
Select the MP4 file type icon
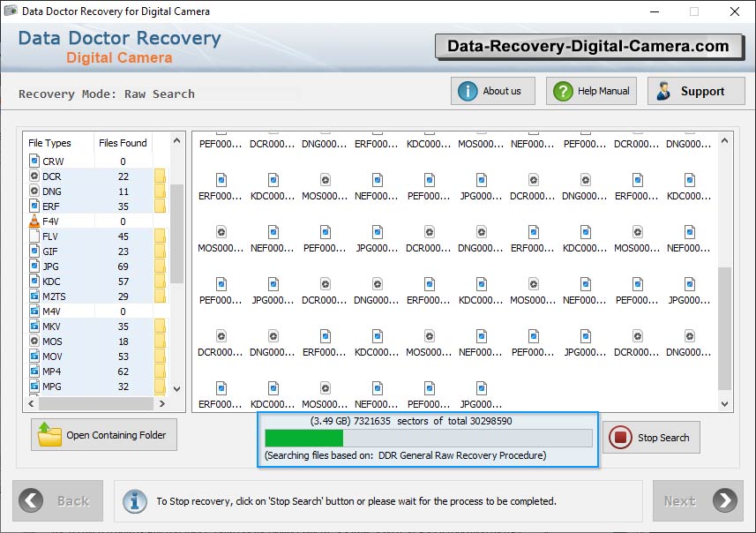click(34, 371)
